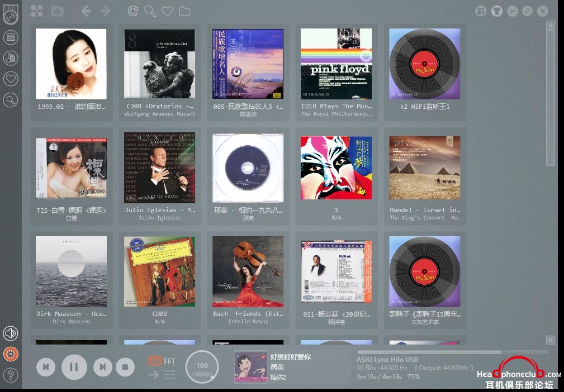Open the 1993.02 谁的眼泪 album
This screenshot has height=392, width=564.
coord(71,64)
